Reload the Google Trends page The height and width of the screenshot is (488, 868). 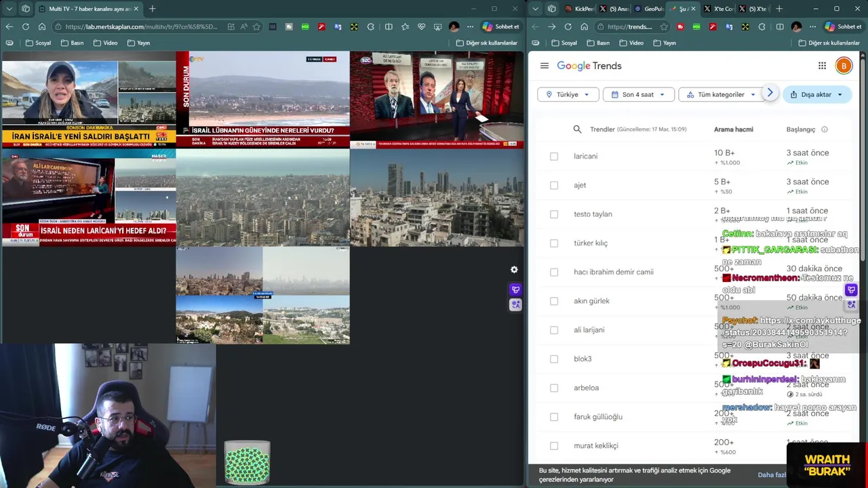pyautogui.click(x=568, y=26)
